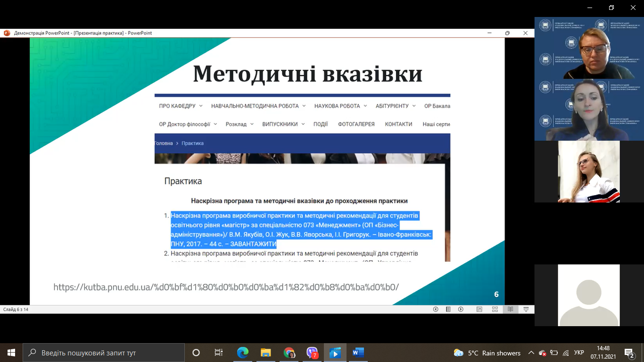Go to the previous slide arrow
The height and width of the screenshot is (362, 644).
coord(436,309)
